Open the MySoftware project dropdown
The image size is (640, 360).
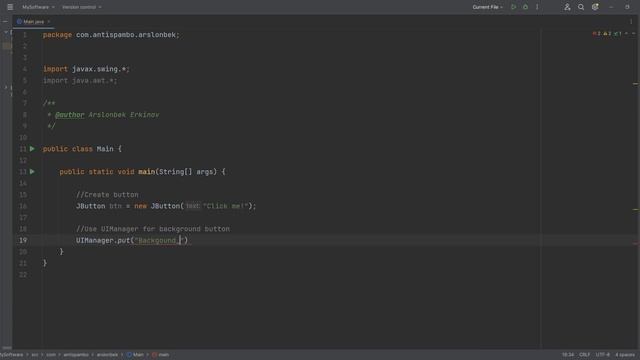pos(38,7)
